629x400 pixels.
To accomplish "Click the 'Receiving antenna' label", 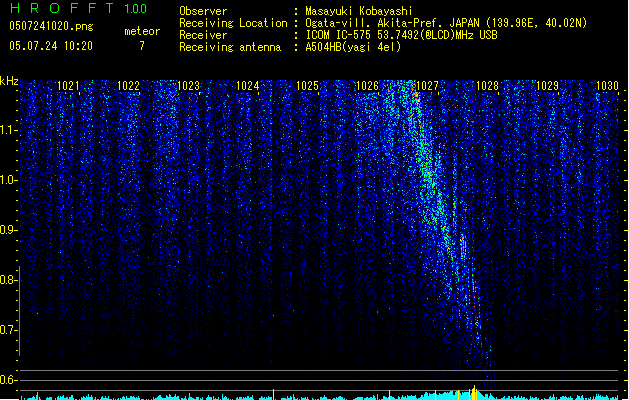I will 230,47.
